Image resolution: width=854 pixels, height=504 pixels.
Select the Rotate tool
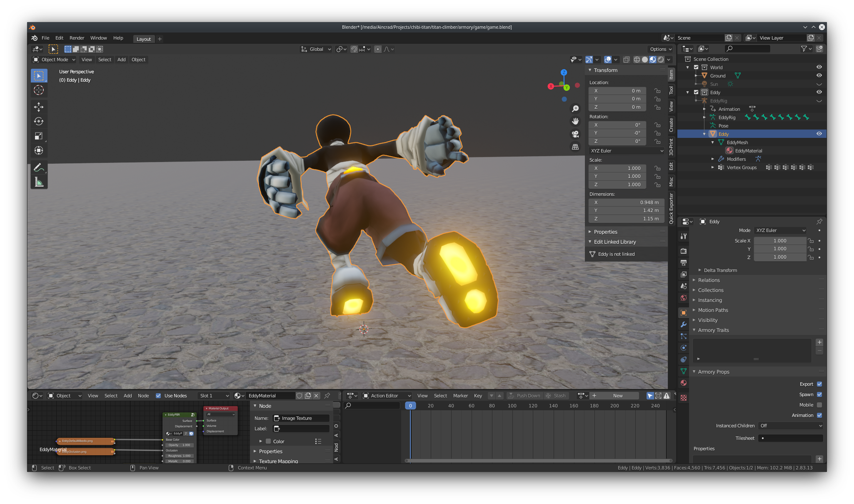39,121
